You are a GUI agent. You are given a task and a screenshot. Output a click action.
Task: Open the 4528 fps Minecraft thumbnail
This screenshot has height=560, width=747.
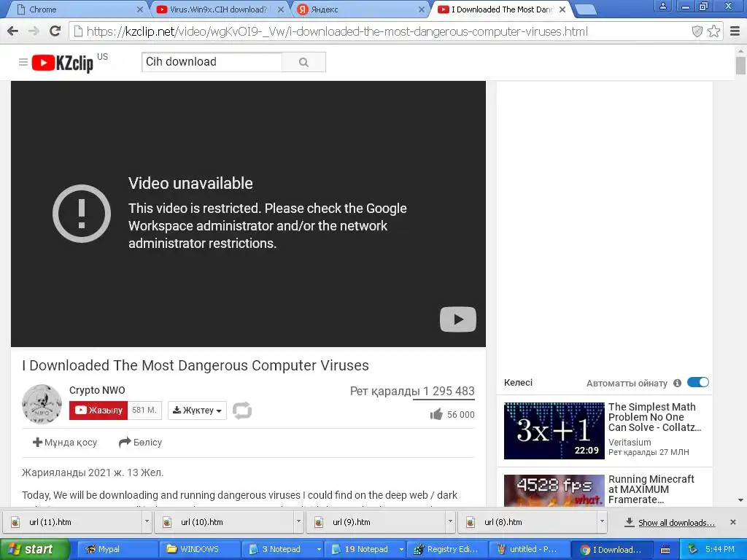(x=554, y=491)
